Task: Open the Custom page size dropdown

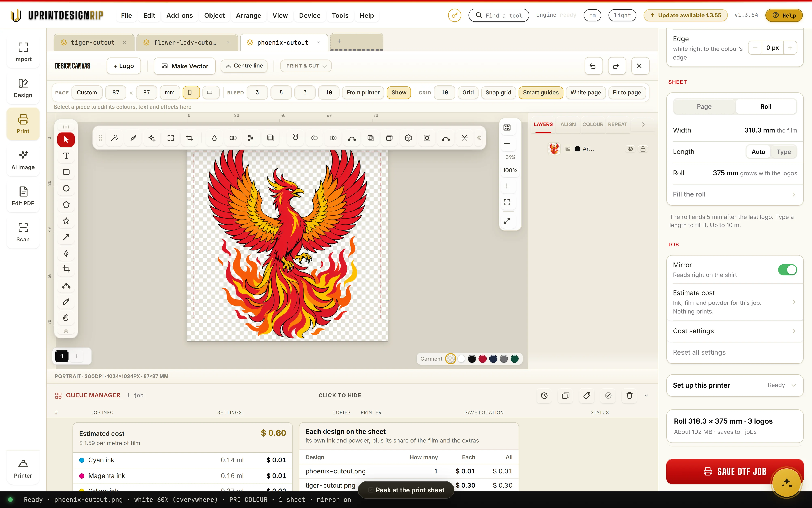Action: pyautogui.click(x=86, y=92)
